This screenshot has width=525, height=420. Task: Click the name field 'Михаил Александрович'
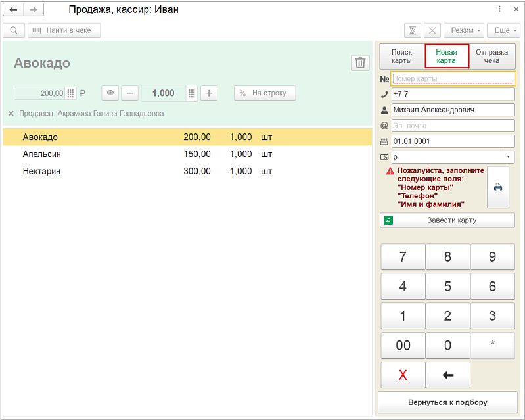coord(453,110)
